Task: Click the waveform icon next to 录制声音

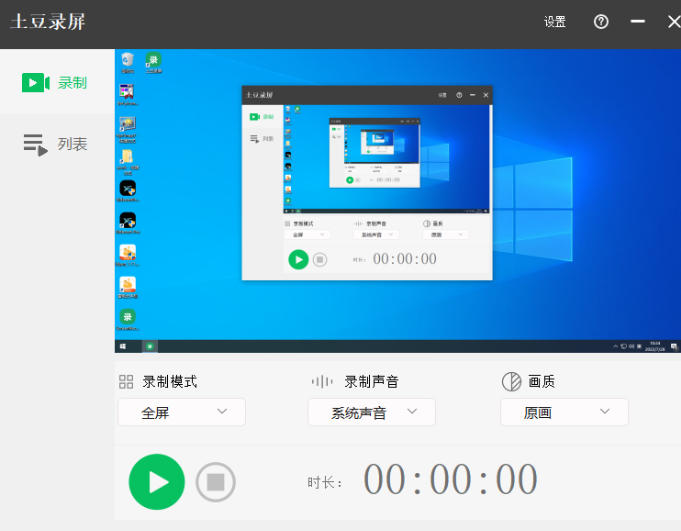Action: [x=322, y=381]
